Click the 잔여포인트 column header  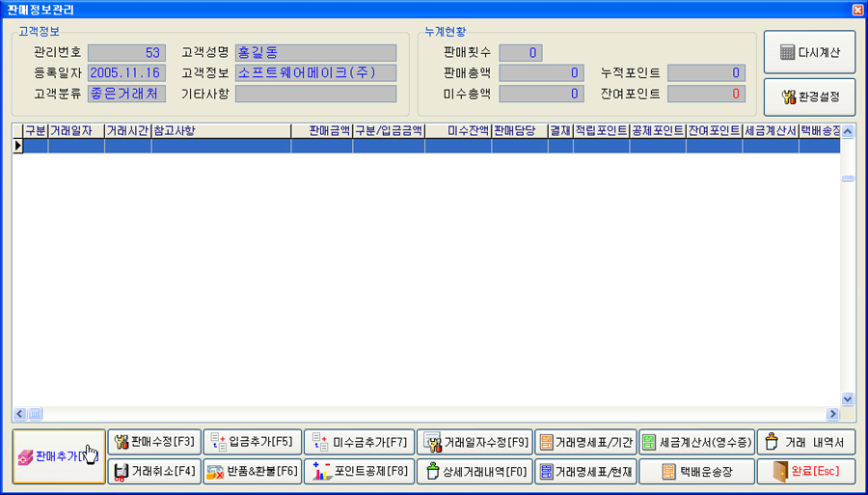click(714, 130)
